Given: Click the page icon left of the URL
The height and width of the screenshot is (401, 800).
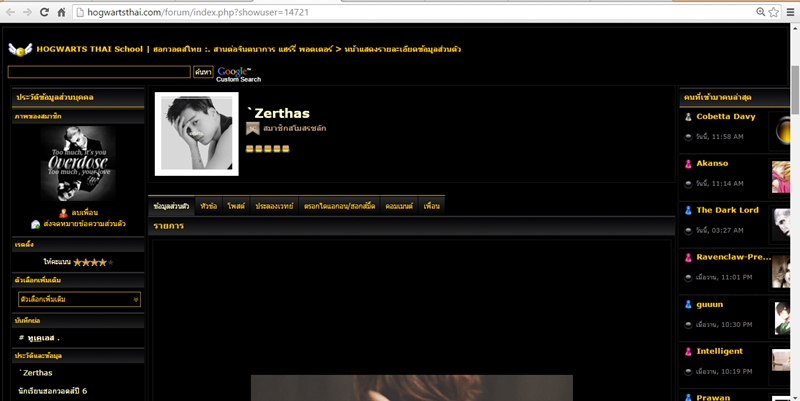Looking at the screenshot, I should point(80,12).
